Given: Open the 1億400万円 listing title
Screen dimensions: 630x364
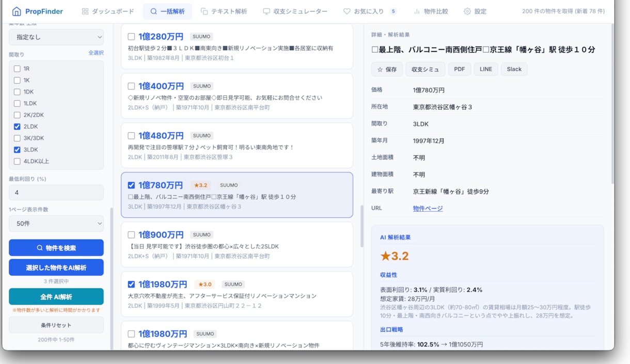Looking at the screenshot, I should click(x=161, y=86).
